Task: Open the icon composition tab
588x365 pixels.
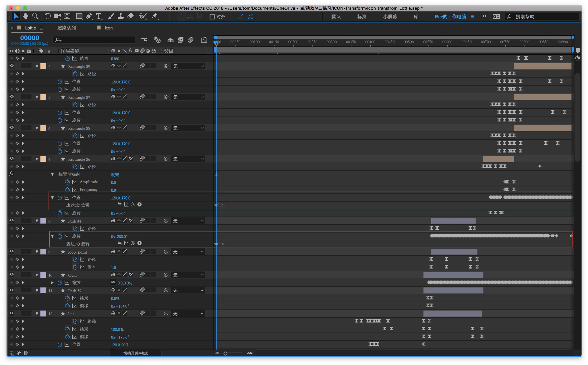Action: [109, 28]
